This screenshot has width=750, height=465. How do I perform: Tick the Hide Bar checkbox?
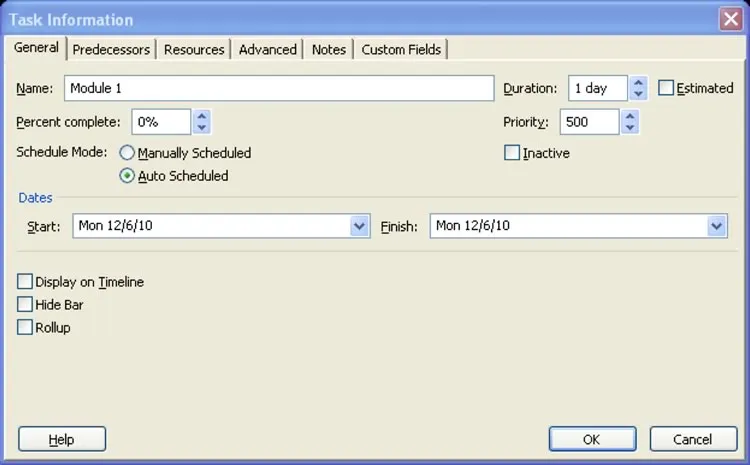pos(25,304)
